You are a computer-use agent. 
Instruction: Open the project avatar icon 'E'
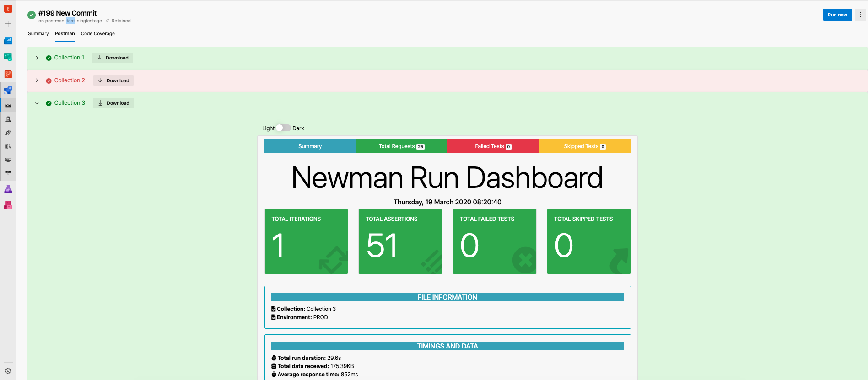8,9
